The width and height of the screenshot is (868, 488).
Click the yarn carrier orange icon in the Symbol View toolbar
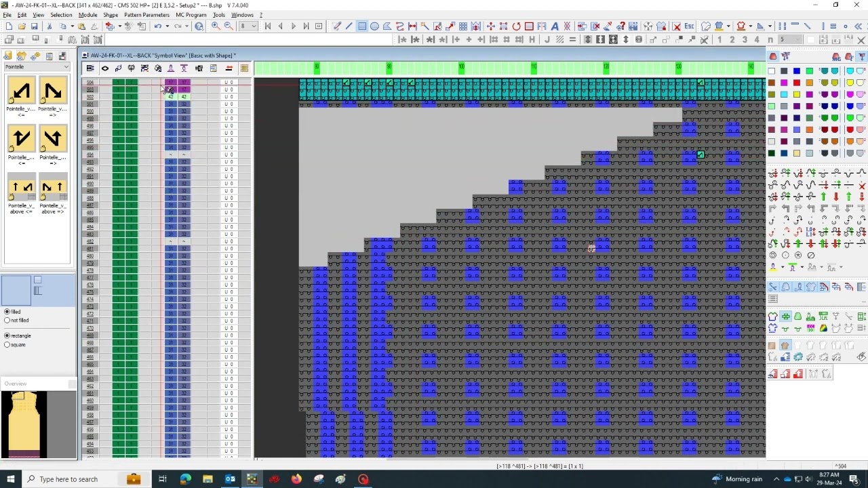(x=229, y=68)
